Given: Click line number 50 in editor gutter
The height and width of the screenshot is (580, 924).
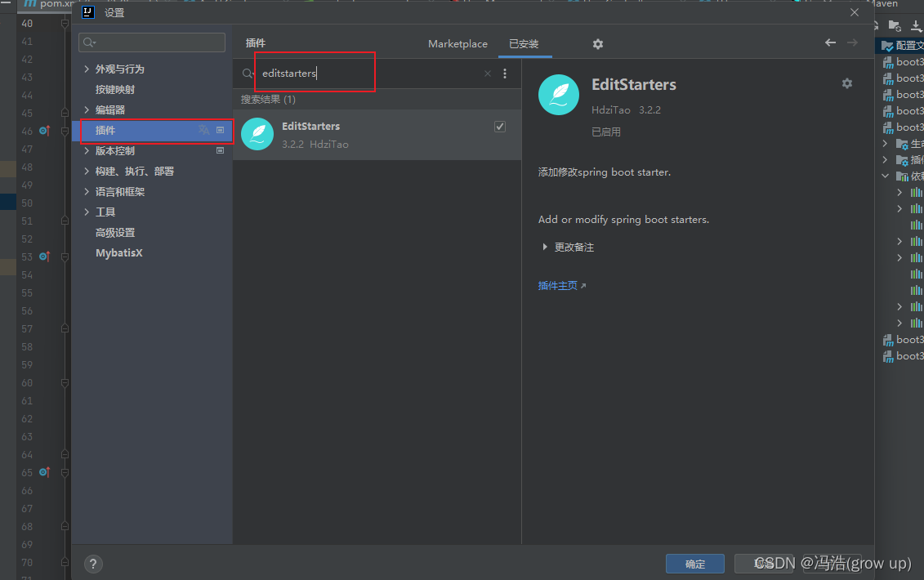Looking at the screenshot, I should (27, 203).
